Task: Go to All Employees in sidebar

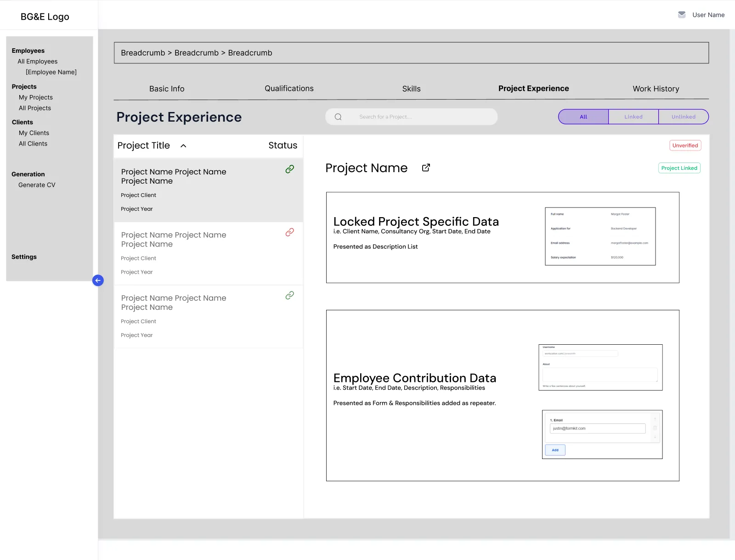Action: [38, 62]
